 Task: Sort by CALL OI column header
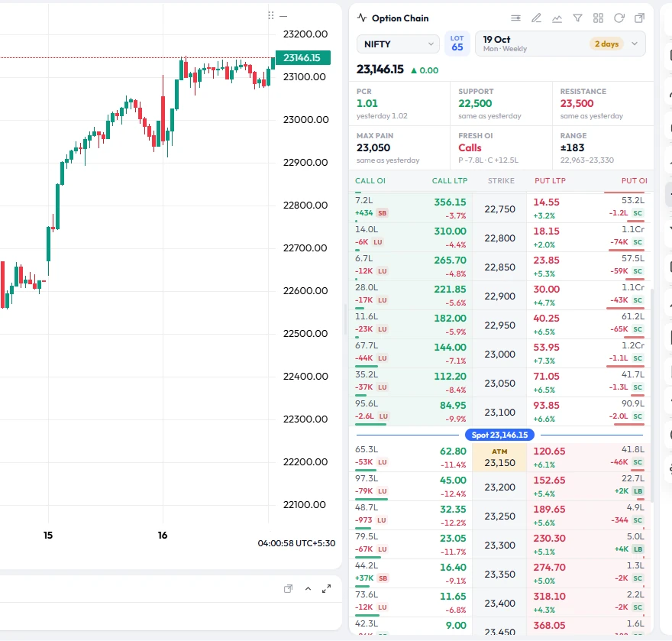point(370,181)
